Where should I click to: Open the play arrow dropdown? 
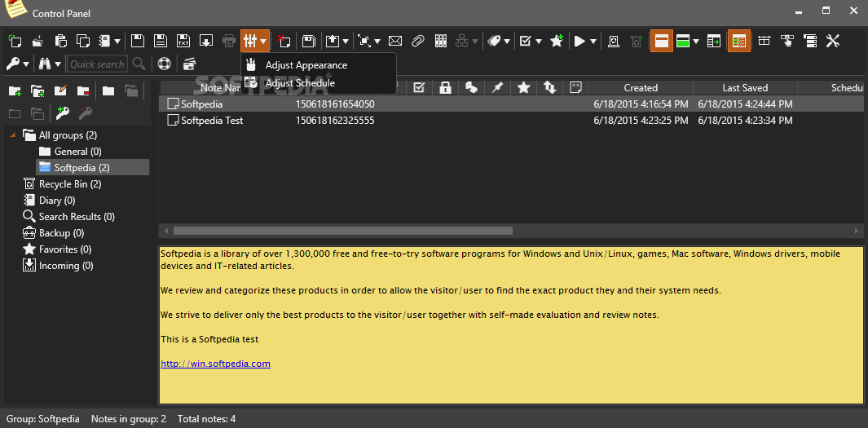(x=594, y=41)
